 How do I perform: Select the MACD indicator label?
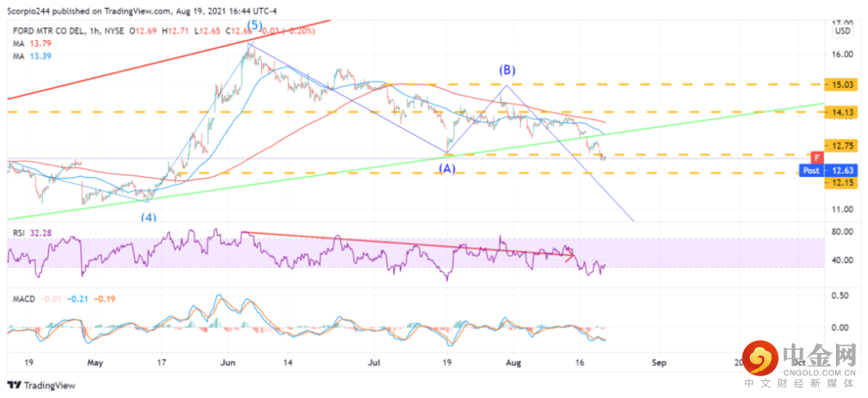click(x=24, y=299)
